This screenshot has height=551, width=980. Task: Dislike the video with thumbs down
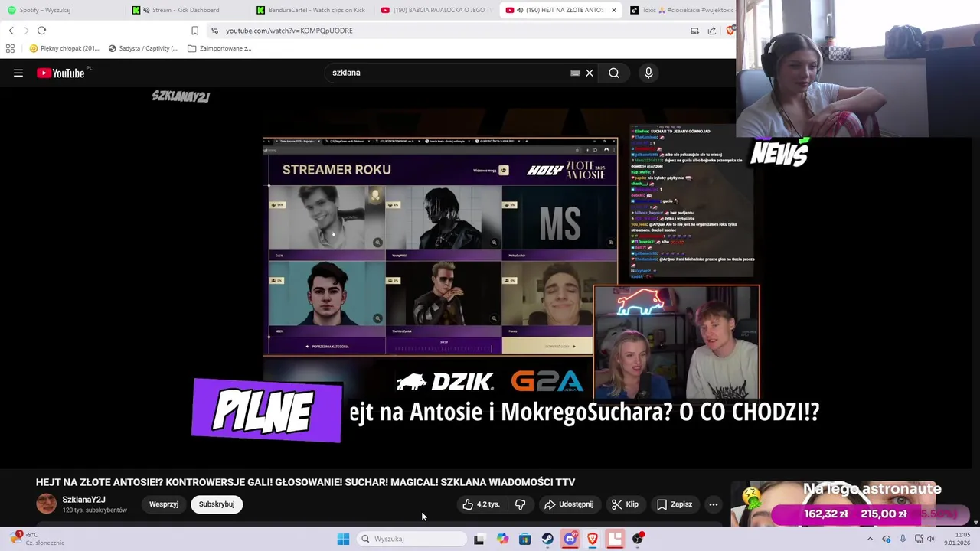pyautogui.click(x=521, y=504)
